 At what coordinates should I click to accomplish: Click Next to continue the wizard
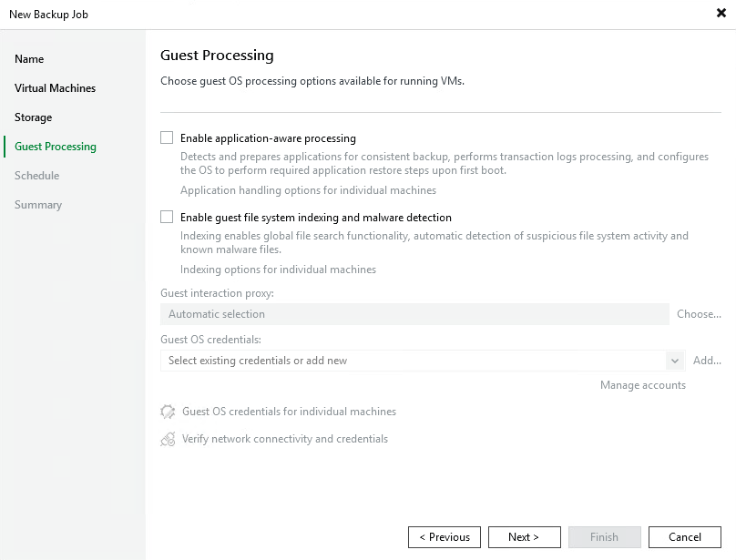click(525, 536)
